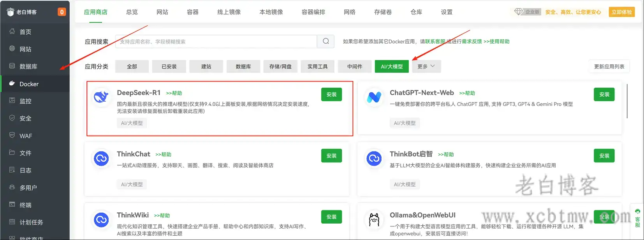Viewport: 644px width, 240px height.
Task: Click the folder icon beside 文件
Action: point(12,153)
